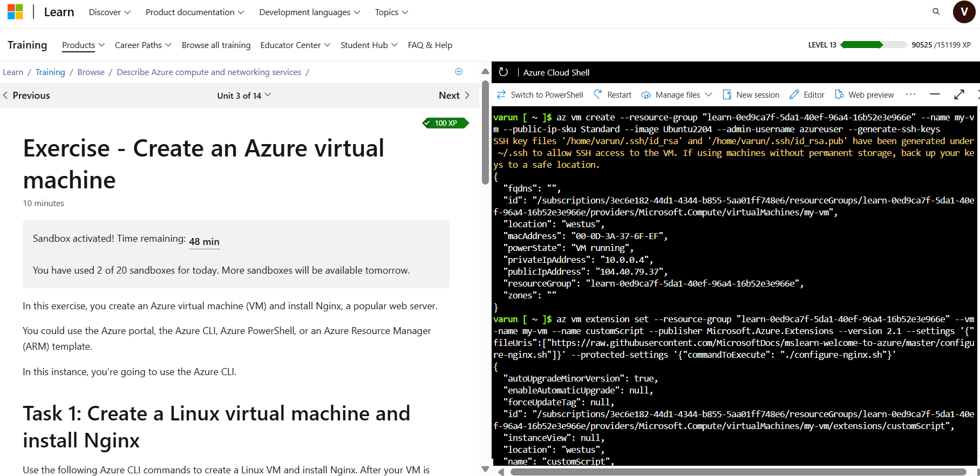Maximize the Cloud Shell panel
This screenshot has height=476, width=980.
(x=959, y=94)
